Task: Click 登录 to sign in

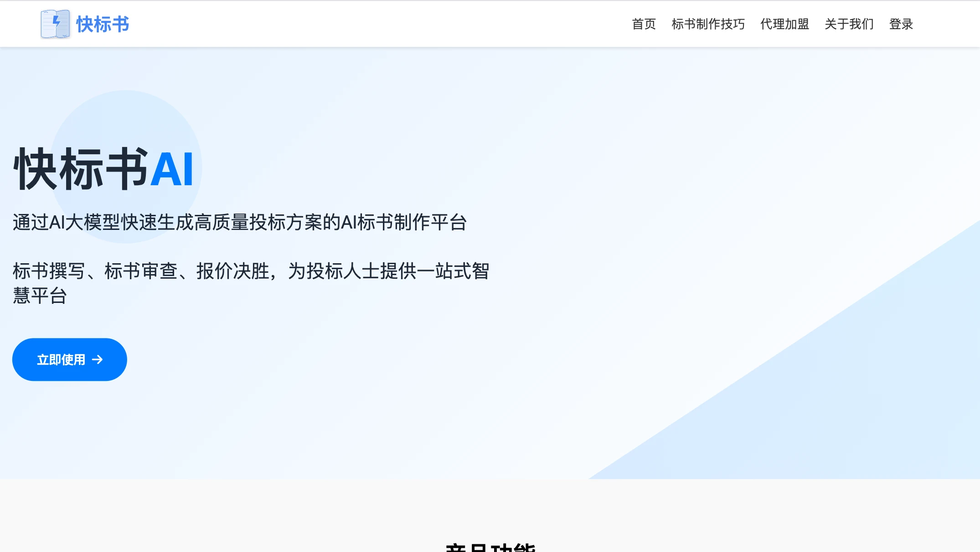Action: [901, 24]
